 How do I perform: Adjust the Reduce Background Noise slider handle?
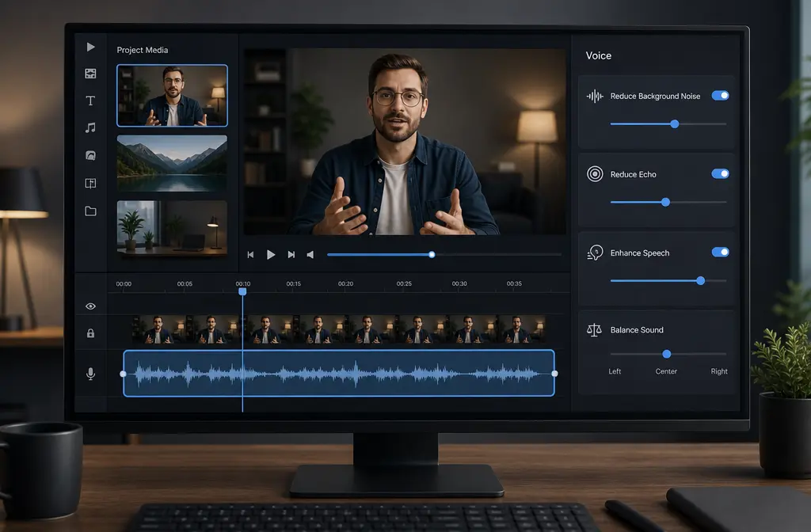[x=675, y=124]
